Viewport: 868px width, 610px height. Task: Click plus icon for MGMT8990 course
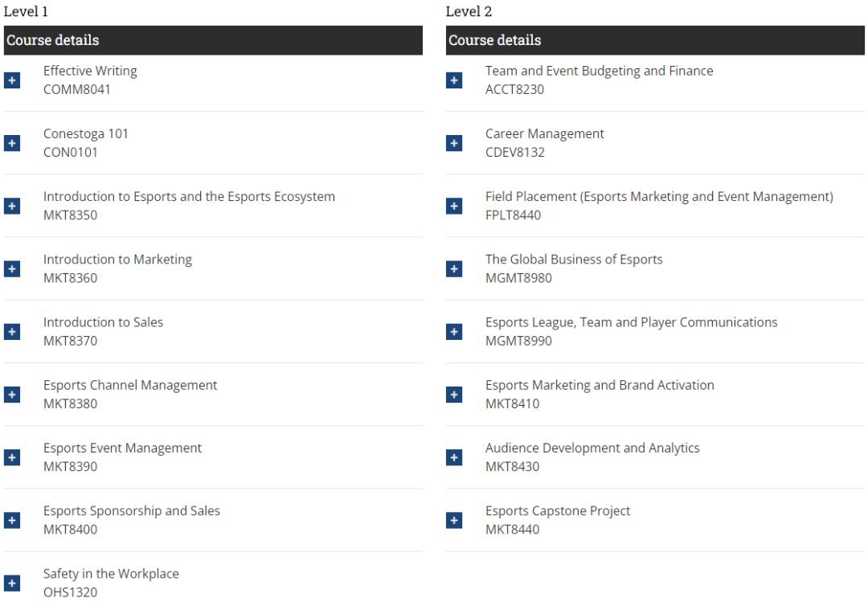pyautogui.click(x=454, y=331)
